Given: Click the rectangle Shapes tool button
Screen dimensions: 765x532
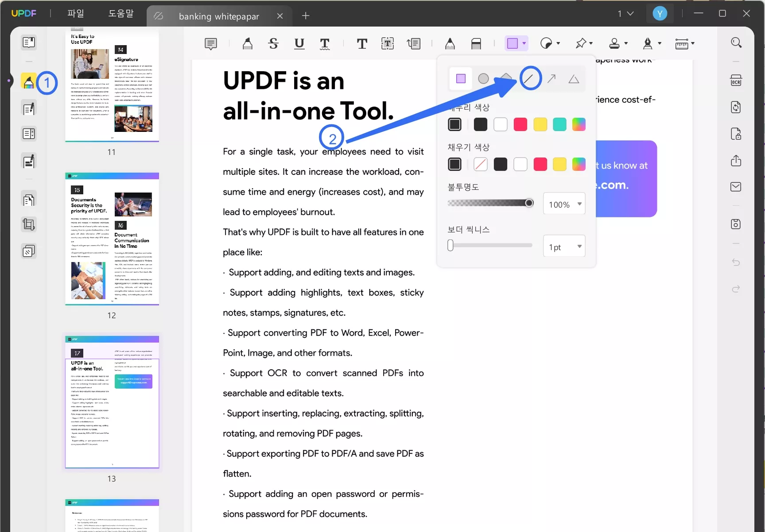Looking at the screenshot, I should tap(513, 43).
